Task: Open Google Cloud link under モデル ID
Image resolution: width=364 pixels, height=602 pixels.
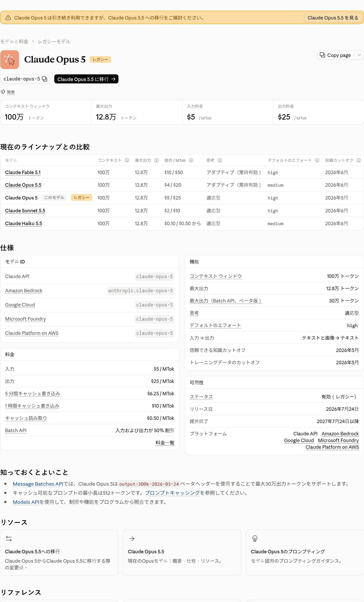Action: pyautogui.click(x=20, y=305)
